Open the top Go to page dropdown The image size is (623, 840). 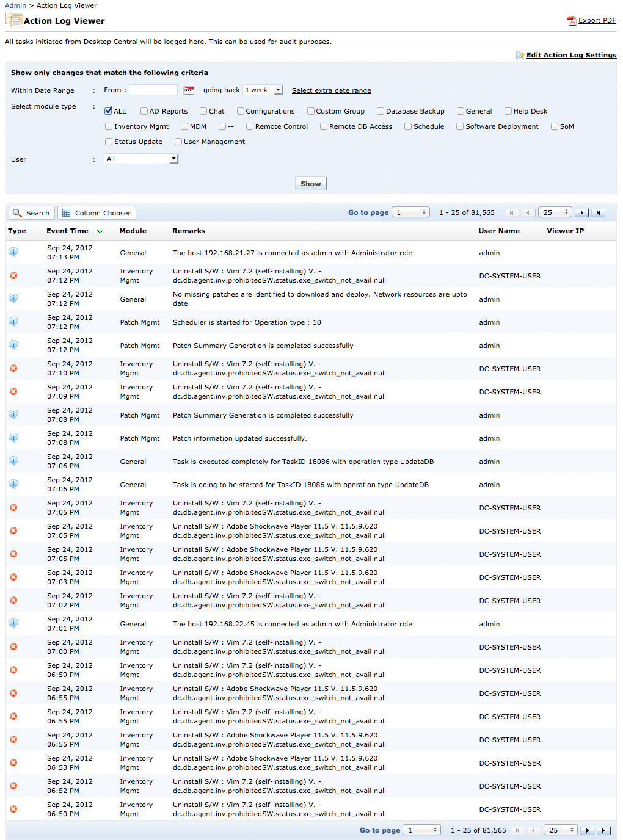411,212
